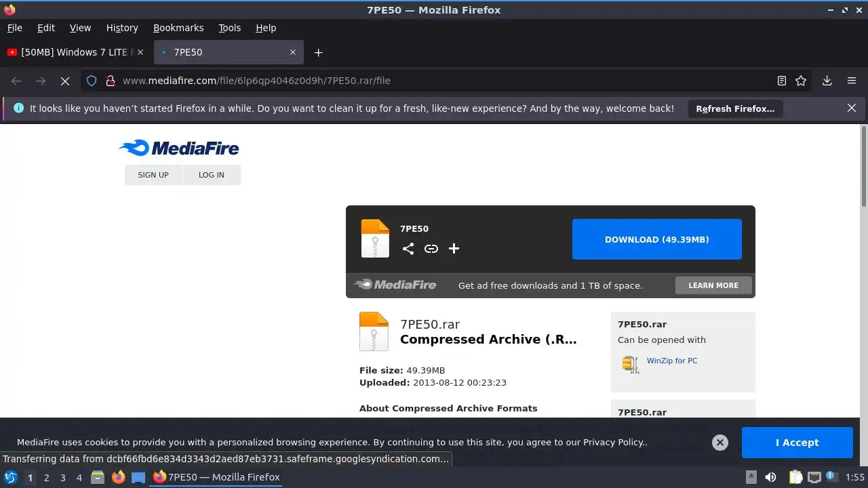Click the MediaFire logo in the ad-free banner

coord(395,285)
